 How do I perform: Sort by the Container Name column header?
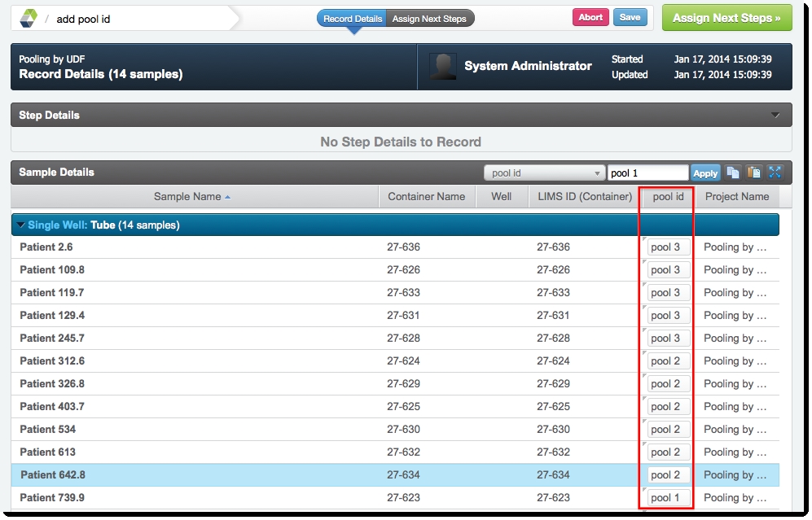tap(426, 196)
